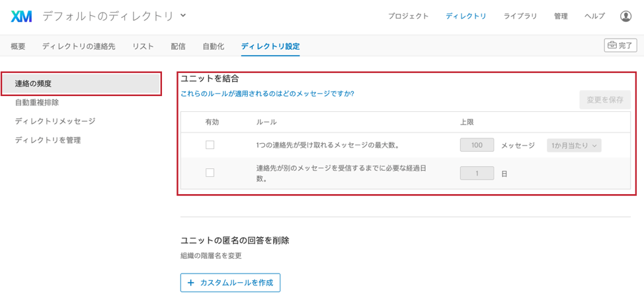Click the 変更を保存 button

point(605,99)
